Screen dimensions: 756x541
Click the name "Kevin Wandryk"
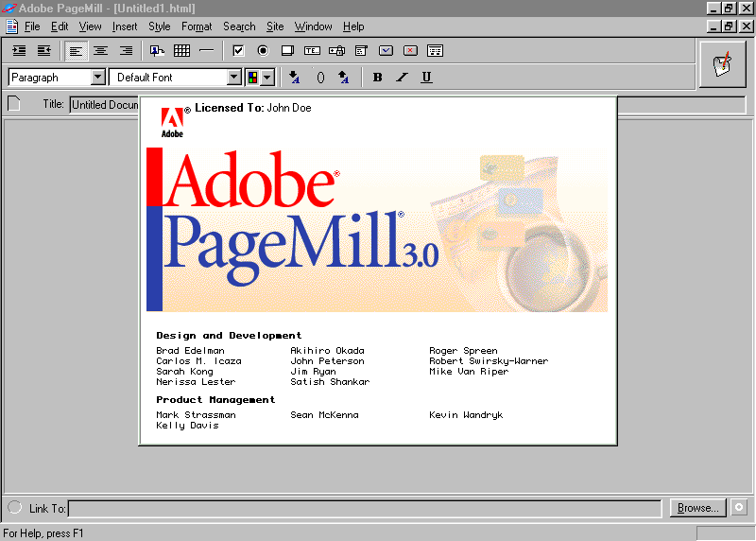466,415
